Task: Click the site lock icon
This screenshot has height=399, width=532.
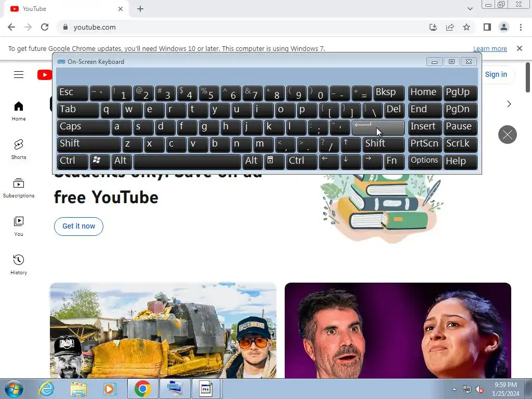Action: pos(65,27)
